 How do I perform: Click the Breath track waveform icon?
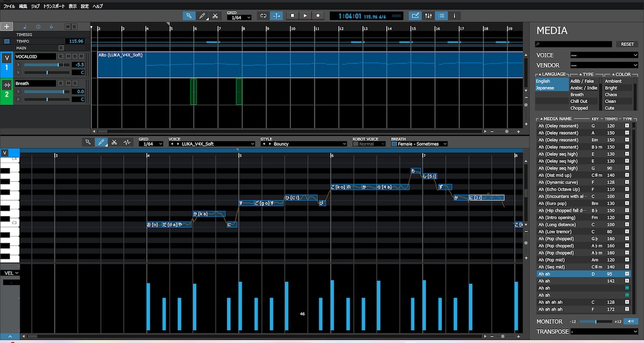point(7,85)
